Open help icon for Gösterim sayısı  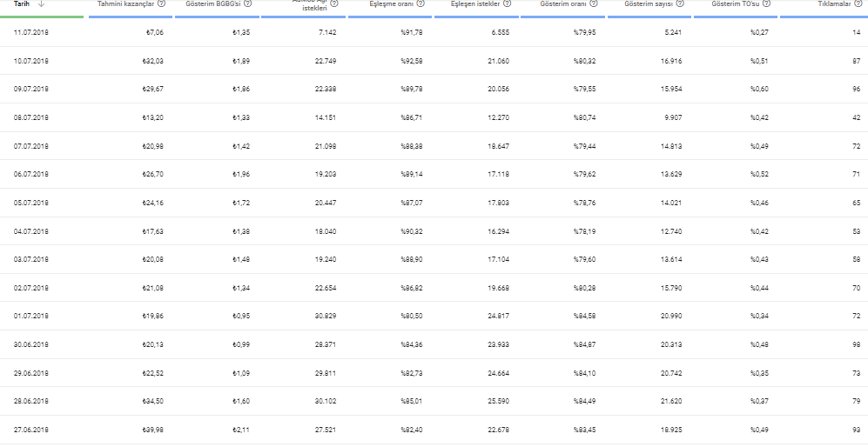pos(680,3)
